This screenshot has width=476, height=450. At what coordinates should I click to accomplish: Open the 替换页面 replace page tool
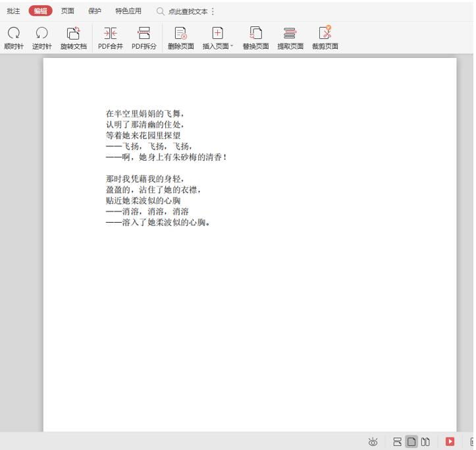pos(255,38)
